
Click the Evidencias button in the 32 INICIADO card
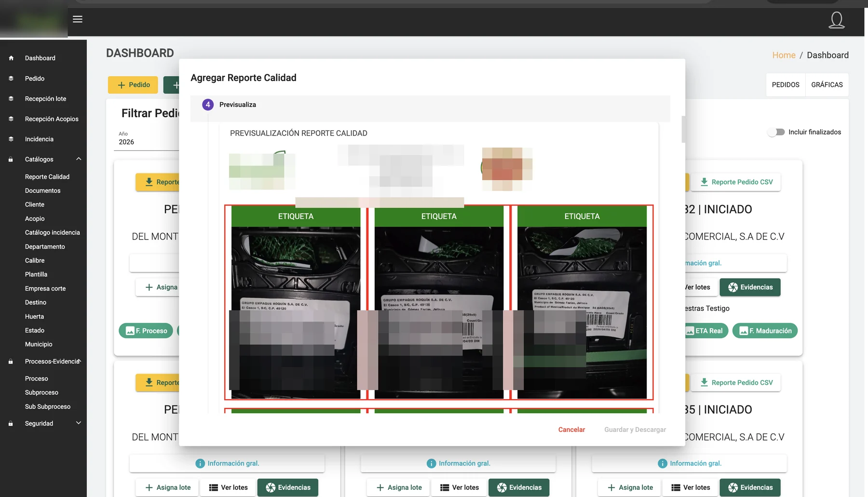click(x=750, y=287)
